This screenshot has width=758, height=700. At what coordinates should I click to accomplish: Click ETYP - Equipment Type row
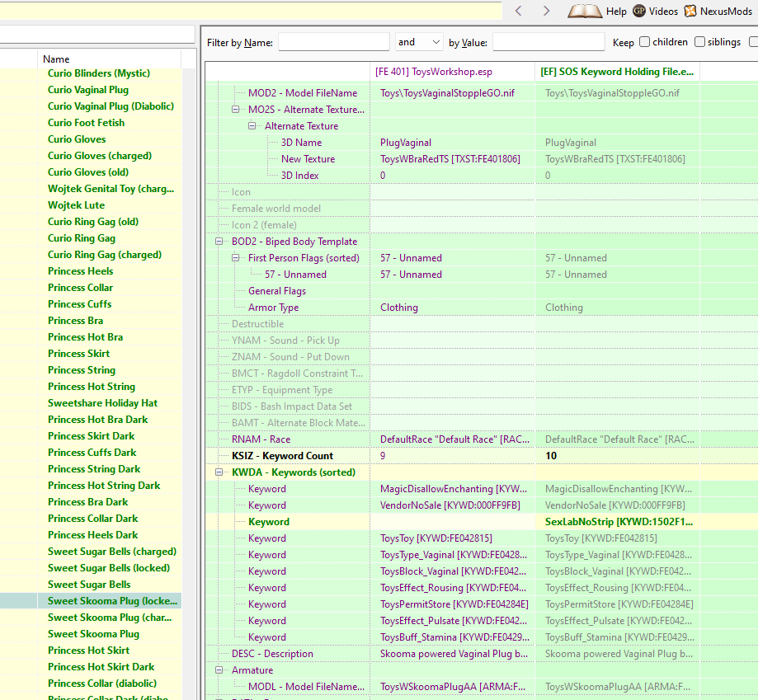click(282, 390)
